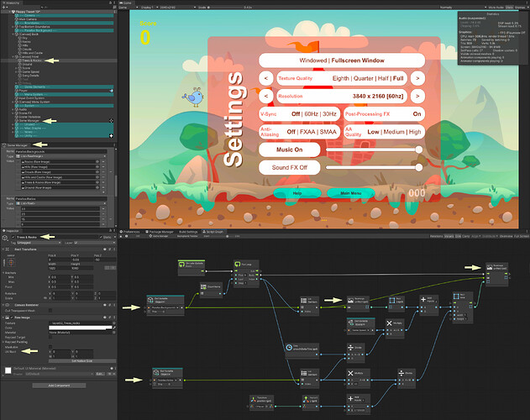This screenshot has height=420, width=530.
Task: Click the Rect Transform anchor preset icon
Action: [x=11, y=262]
